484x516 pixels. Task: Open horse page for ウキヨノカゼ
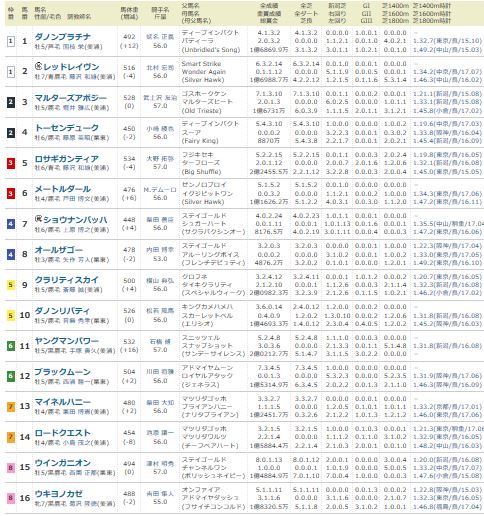[58, 494]
